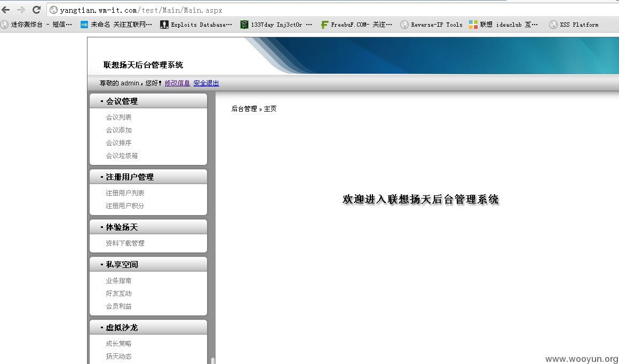Open 会议垃圾箱 in the sidebar

point(122,155)
